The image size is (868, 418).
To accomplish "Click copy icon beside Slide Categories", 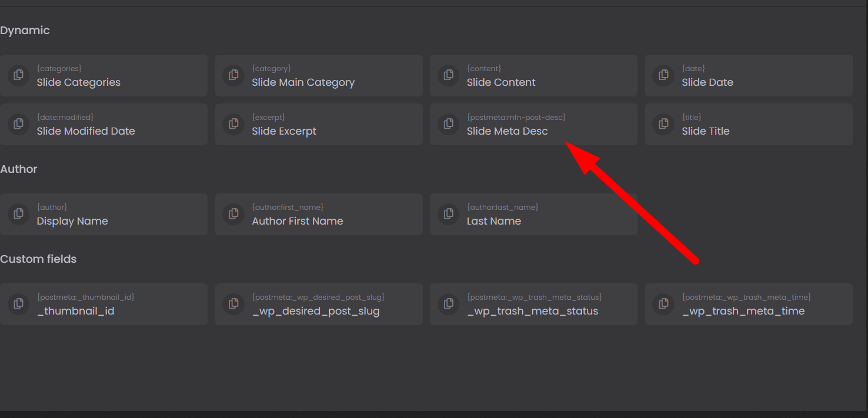I will pos(19,75).
